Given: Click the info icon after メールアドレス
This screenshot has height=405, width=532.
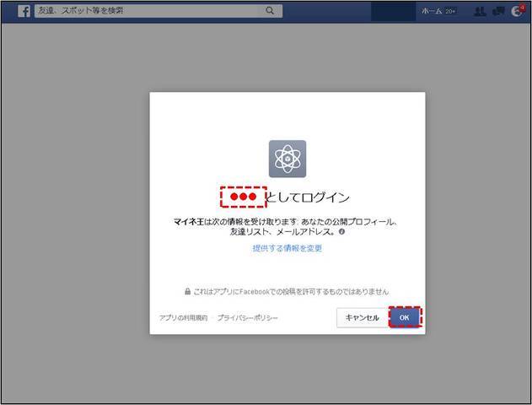Looking at the screenshot, I should 341,232.
